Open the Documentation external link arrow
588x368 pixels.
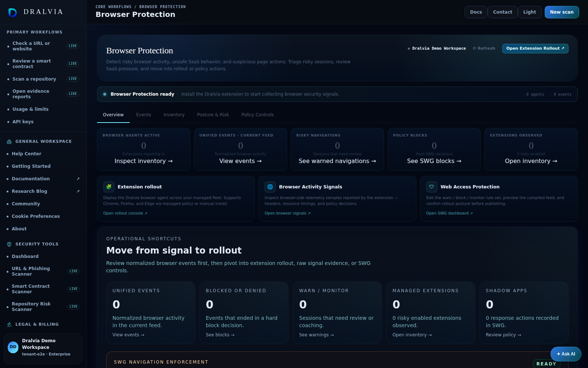click(x=78, y=179)
